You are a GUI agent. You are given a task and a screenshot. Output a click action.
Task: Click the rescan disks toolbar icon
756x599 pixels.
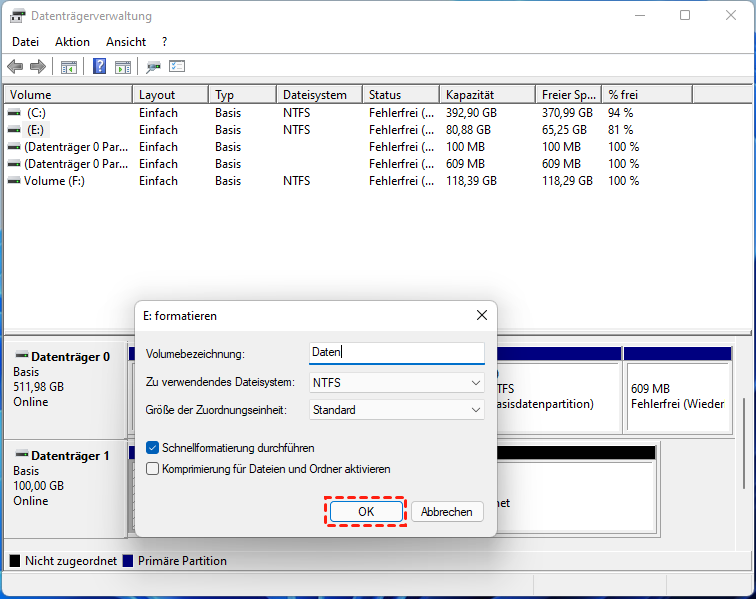click(x=154, y=67)
